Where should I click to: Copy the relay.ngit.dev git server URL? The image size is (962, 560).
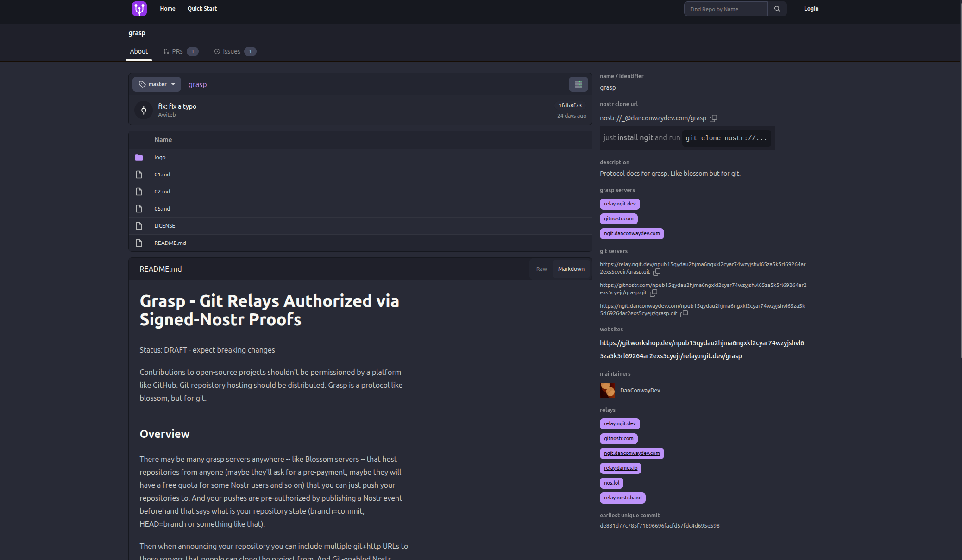coord(657,272)
